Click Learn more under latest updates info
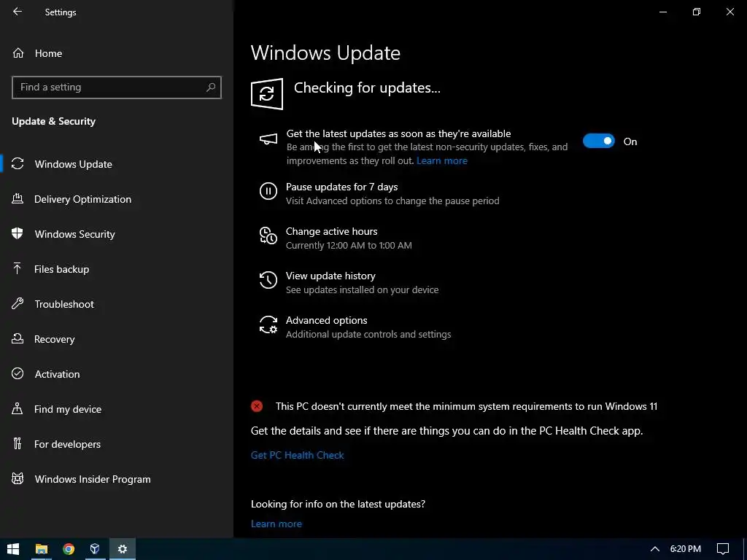This screenshot has height=560, width=747. pyautogui.click(x=276, y=524)
